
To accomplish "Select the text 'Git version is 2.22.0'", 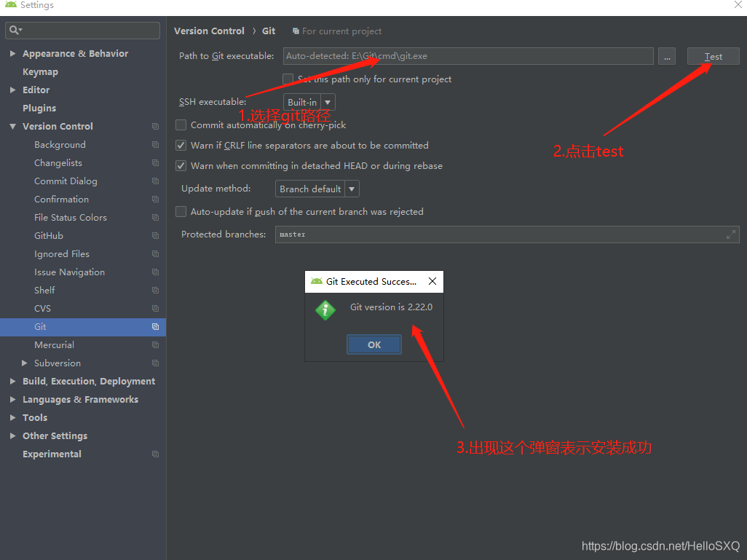I will click(391, 307).
